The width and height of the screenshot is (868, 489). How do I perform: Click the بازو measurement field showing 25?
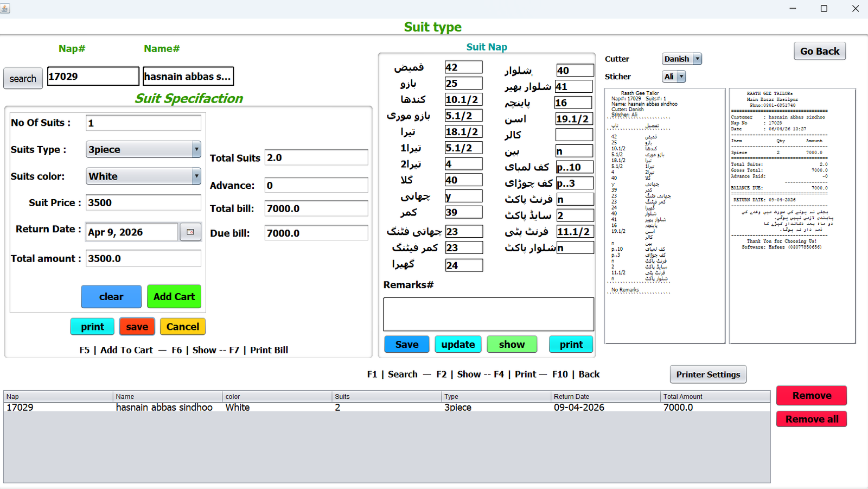pyautogui.click(x=463, y=83)
